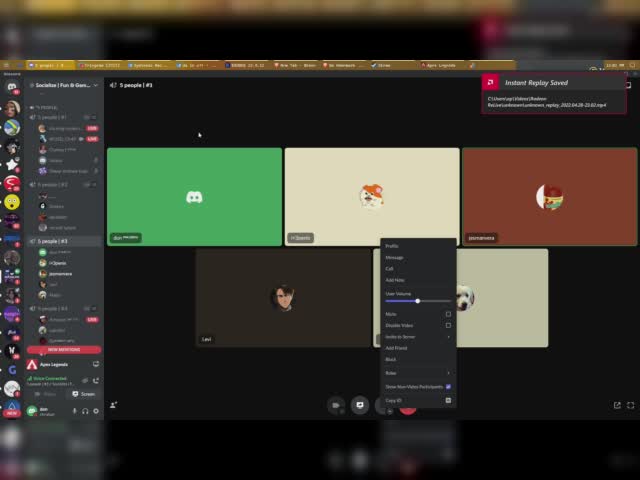Click the Instant Replay Saved notification icon
This screenshot has height=480, width=640.
(x=490, y=82)
